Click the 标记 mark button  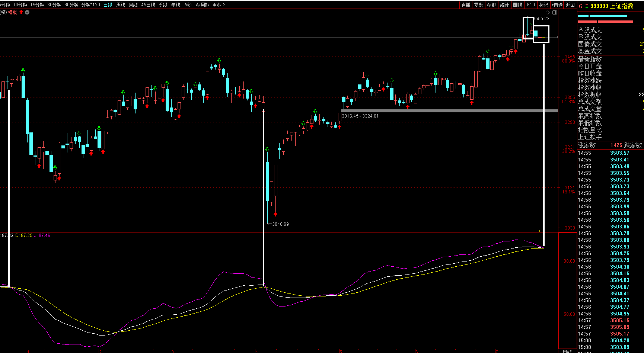coord(544,5)
